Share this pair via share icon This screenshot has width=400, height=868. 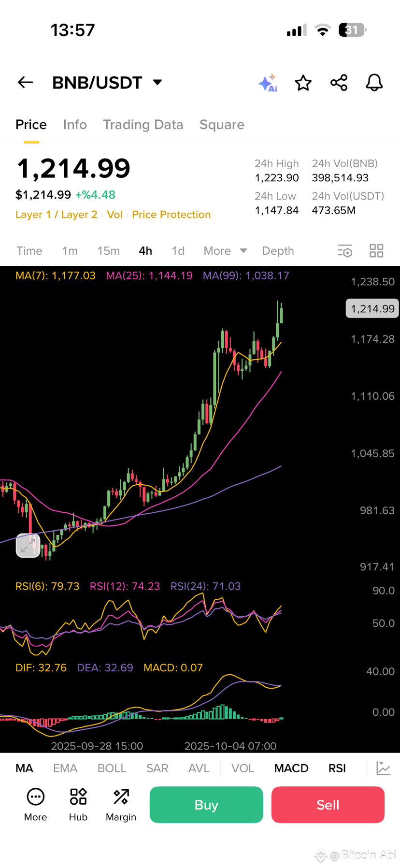(x=339, y=83)
